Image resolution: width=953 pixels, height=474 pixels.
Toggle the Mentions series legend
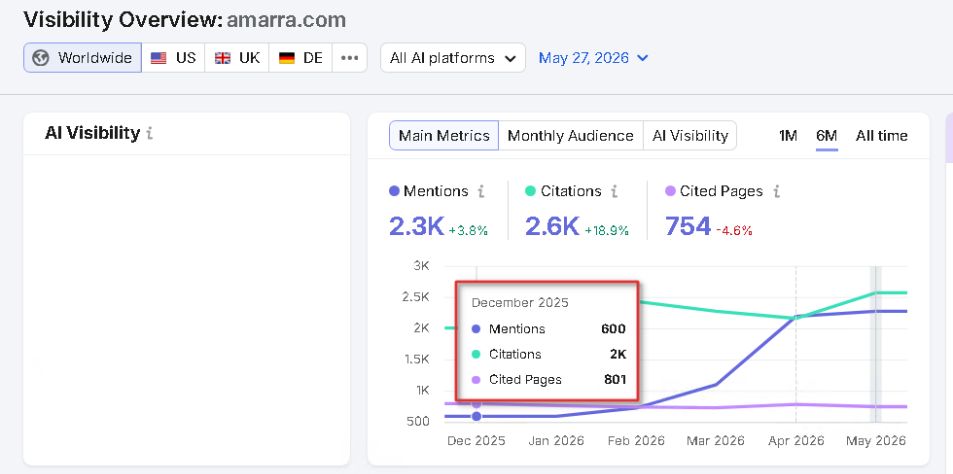tap(428, 191)
